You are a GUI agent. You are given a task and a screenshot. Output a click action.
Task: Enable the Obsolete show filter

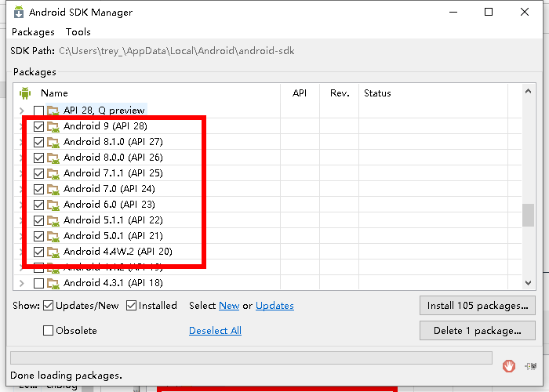pos(49,330)
